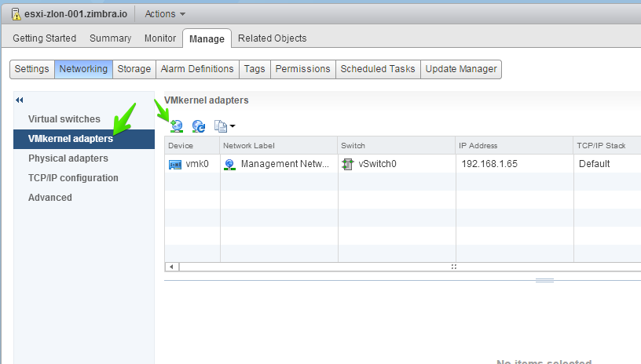Sort by the Switch column header
This screenshot has height=364, width=641.
coord(397,146)
